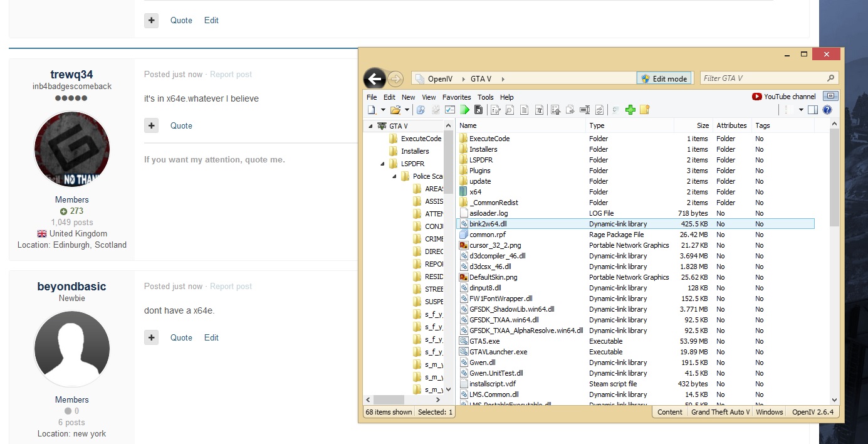
Task: Collapse the GTA V root tree node
Action: pos(370,126)
